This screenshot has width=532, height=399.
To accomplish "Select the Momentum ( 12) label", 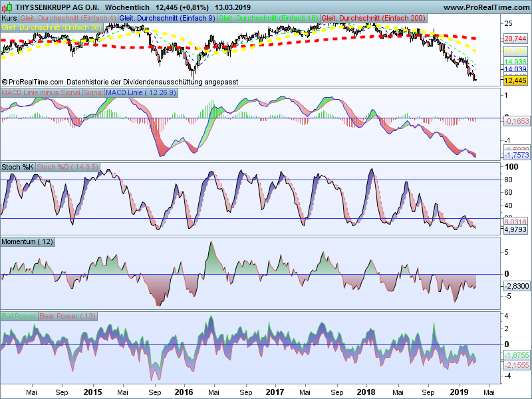I will (x=27, y=241).
